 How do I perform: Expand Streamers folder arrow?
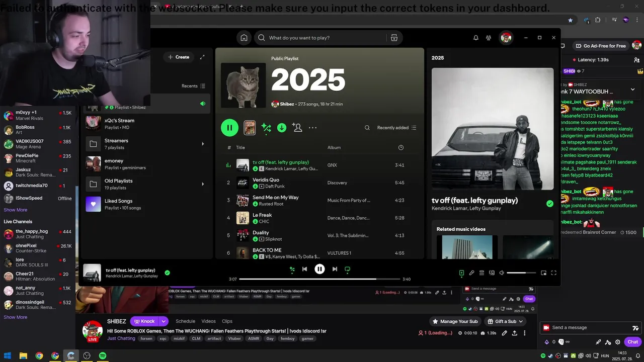(x=203, y=144)
